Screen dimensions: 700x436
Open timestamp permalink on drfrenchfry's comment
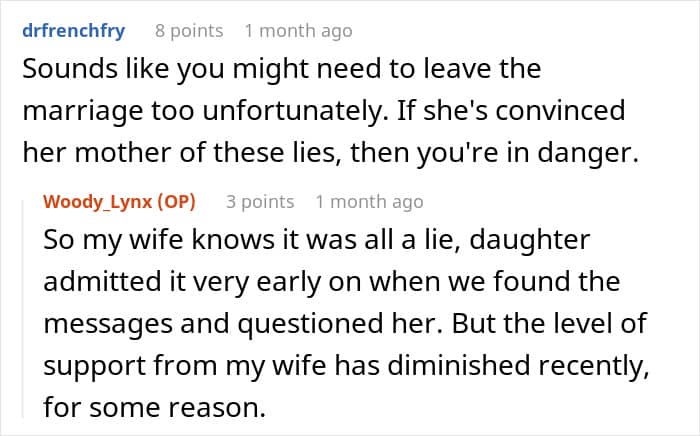(x=298, y=31)
